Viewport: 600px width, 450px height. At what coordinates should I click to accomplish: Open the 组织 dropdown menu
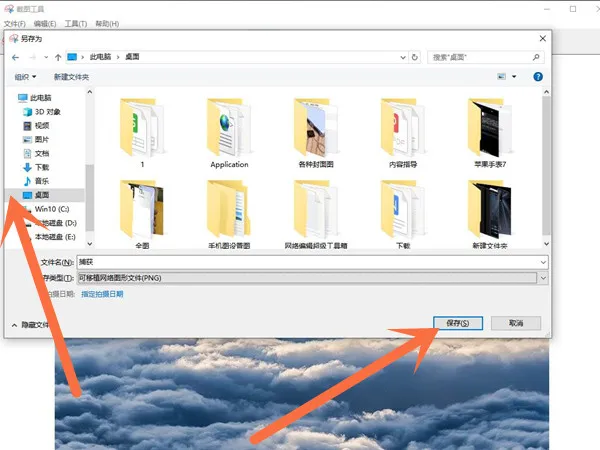click(25, 77)
